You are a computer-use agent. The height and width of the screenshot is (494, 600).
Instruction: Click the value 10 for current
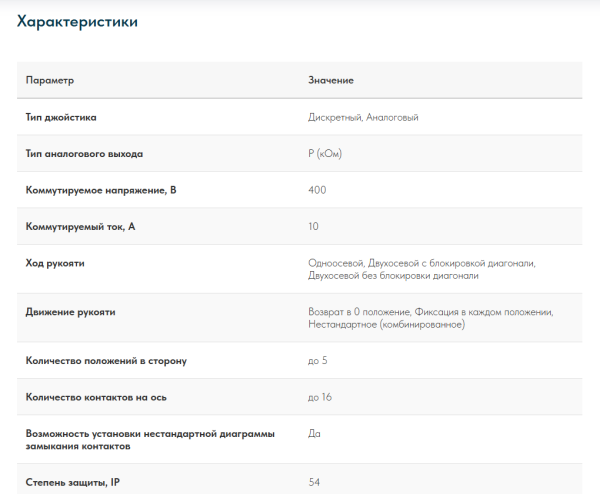click(x=314, y=227)
